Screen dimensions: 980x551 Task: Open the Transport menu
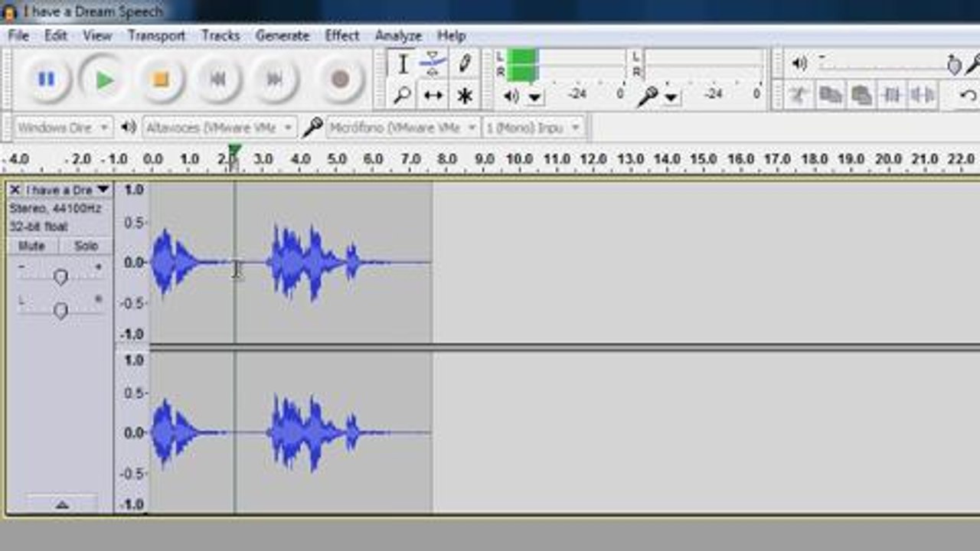pos(156,35)
